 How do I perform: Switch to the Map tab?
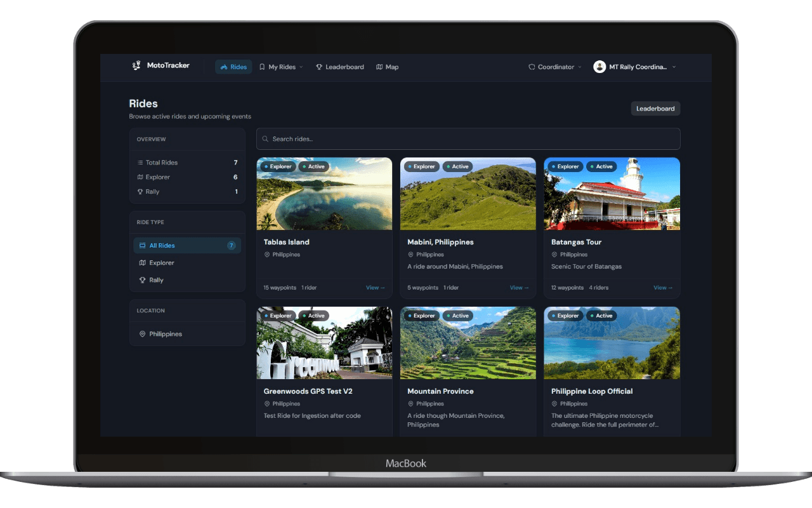tap(388, 67)
